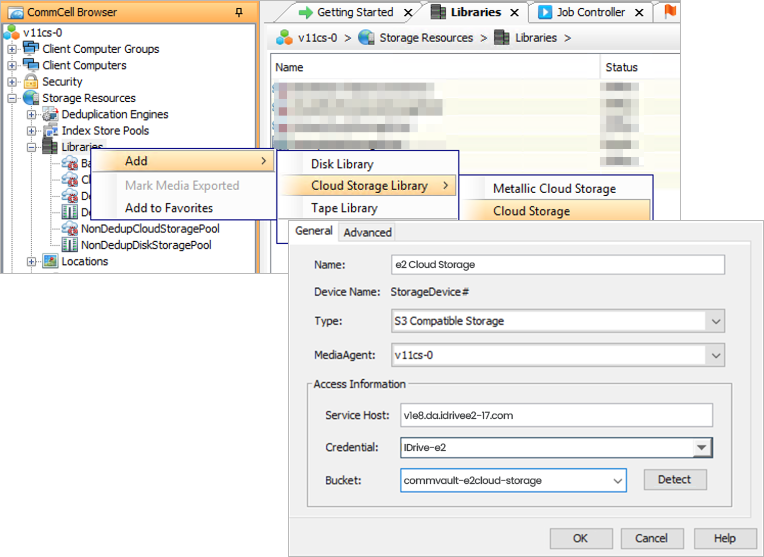Choose Metallic Cloud Storage option
764x557 pixels.
coord(554,189)
